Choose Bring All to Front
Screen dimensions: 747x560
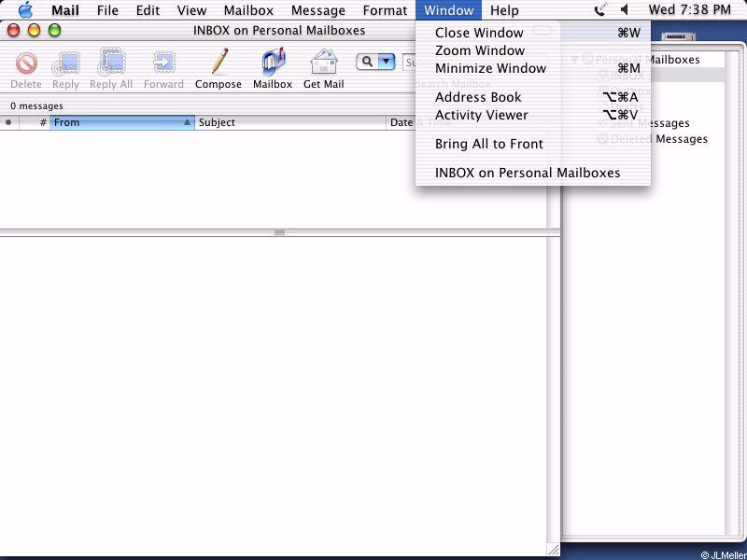[533, 144]
